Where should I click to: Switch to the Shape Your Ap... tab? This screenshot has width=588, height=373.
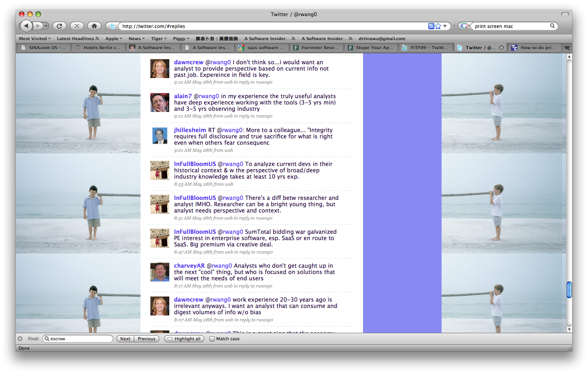(x=371, y=48)
